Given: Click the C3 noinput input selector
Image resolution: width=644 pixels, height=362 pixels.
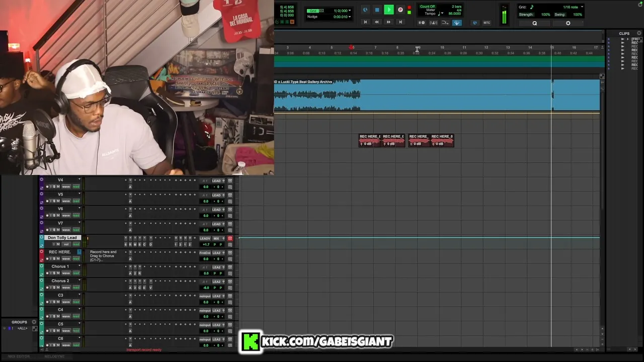Looking at the screenshot, I should pos(205,296).
